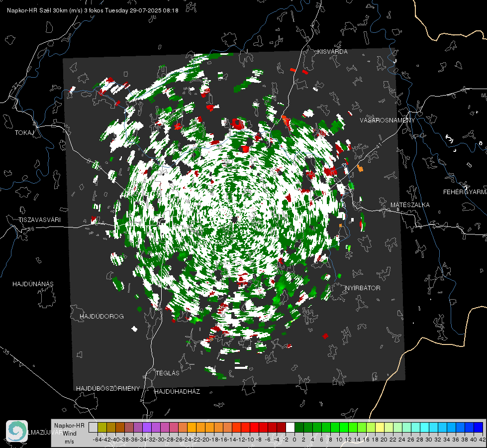Click the legend value label 42
Image resolution: width=487 pixels, height=448 pixels.
[482, 440]
